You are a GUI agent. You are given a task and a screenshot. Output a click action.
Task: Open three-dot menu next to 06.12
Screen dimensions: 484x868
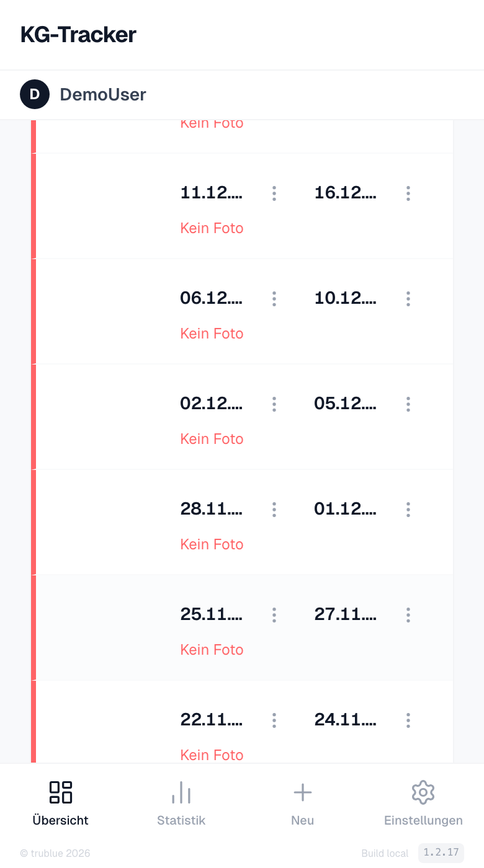274,299
